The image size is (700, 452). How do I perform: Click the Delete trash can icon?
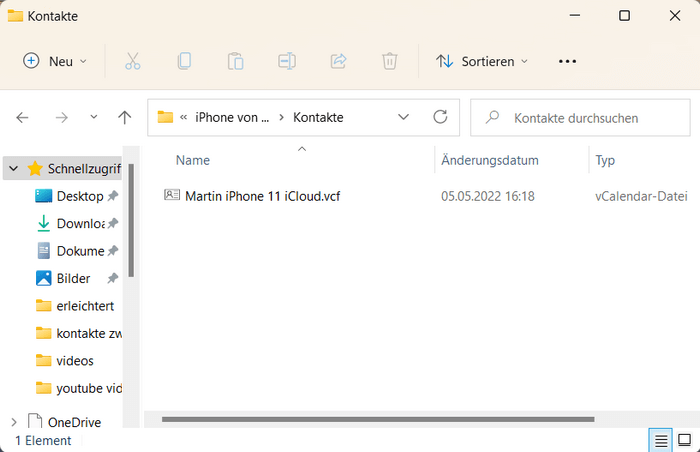click(390, 61)
